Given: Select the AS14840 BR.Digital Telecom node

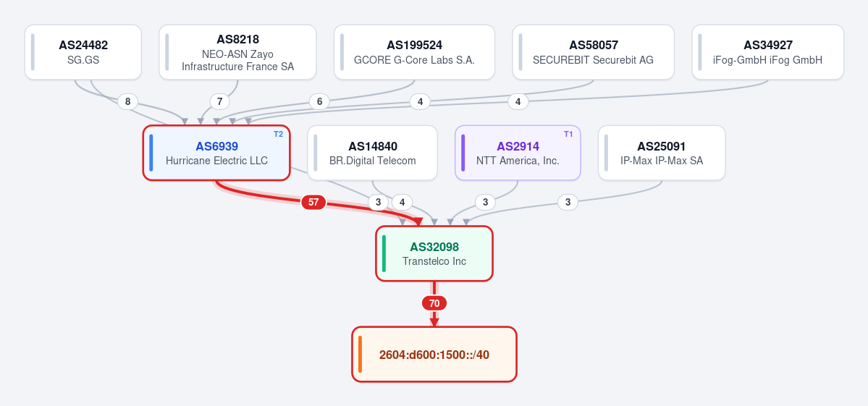Looking at the screenshot, I should (x=372, y=153).
